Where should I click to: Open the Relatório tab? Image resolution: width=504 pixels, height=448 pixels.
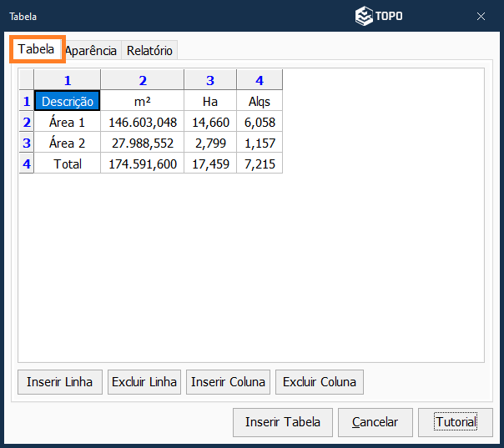pyautogui.click(x=149, y=51)
